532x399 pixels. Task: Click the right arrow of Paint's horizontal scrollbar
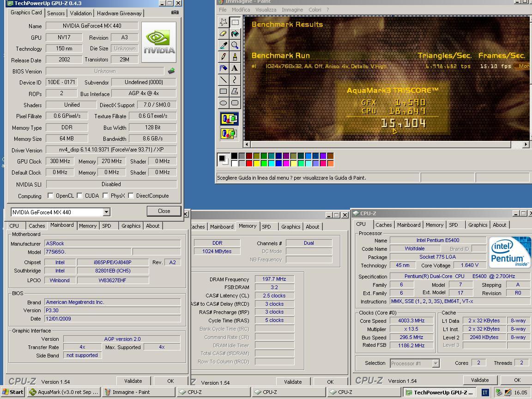point(526,144)
